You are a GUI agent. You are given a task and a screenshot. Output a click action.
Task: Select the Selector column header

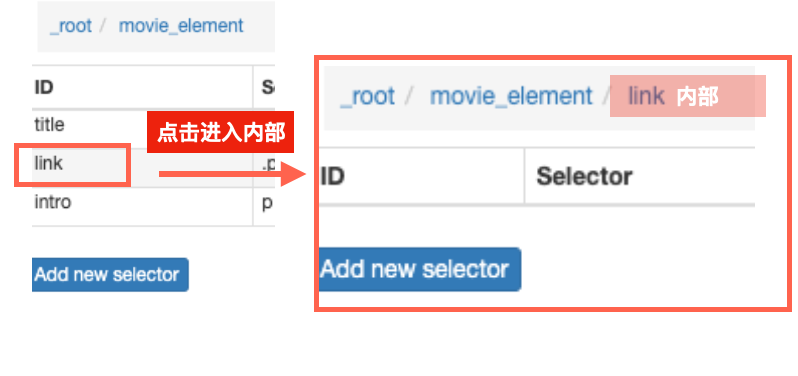584,177
